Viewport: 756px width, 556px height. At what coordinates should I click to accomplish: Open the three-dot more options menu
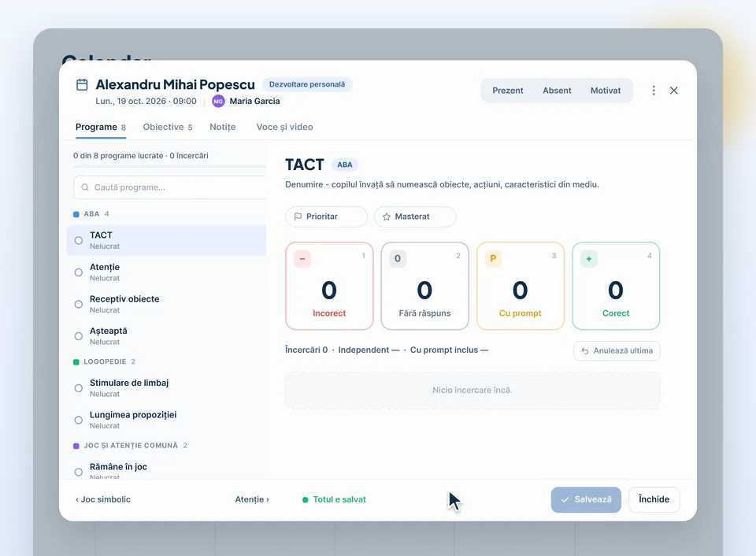click(x=654, y=91)
